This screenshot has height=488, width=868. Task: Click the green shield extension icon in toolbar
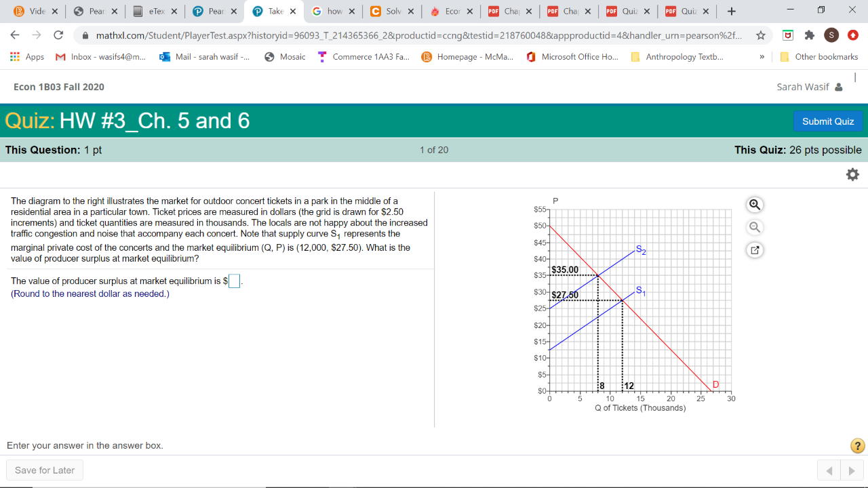[788, 35]
